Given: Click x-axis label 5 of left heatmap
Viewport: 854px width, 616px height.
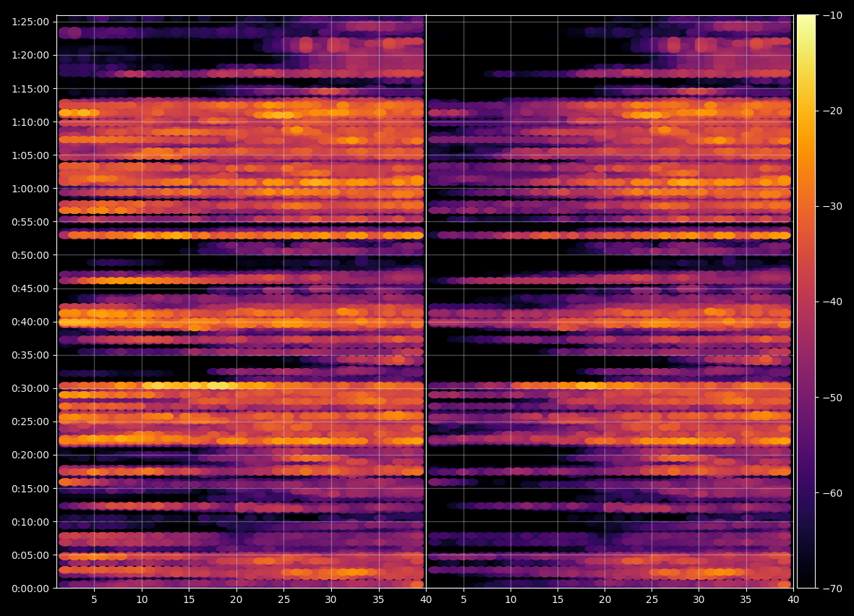Looking at the screenshot, I should tap(94, 599).
